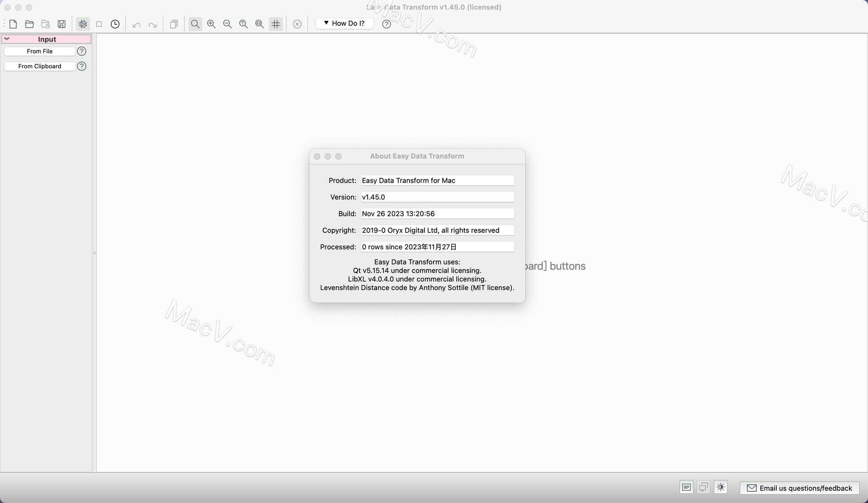Open help for From File
Screen dimensions: 868x503
82,51
